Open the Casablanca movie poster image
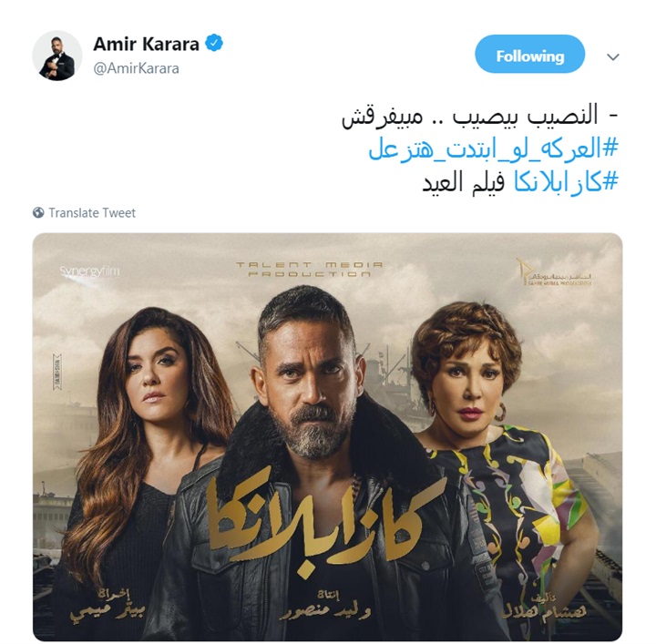Viewport: 656px width, 644px height. (328, 437)
